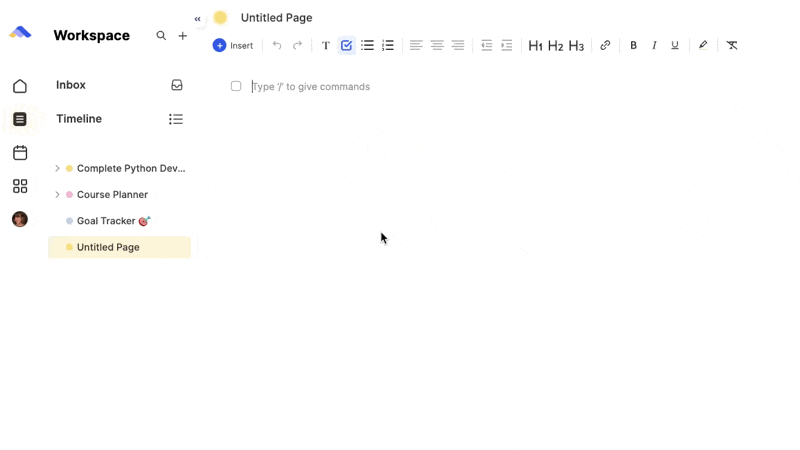Expand the Complete Python Dev page
Viewport: 800px width, 450px height.
[57, 169]
